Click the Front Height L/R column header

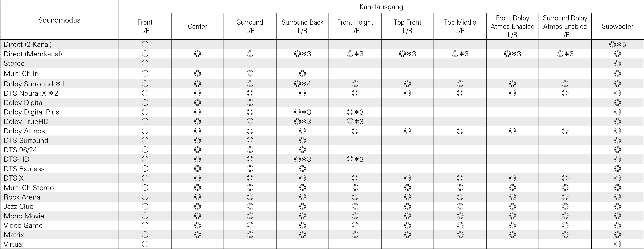(355, 27)
